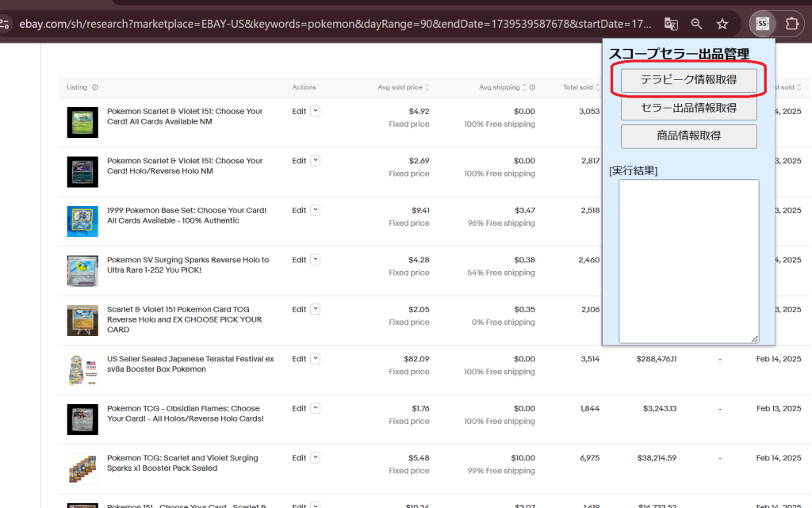Screen dimensions: 812x508
Task: Click the 商品情報取得 button
Action: pyautogui.click(x=689, y=136)
